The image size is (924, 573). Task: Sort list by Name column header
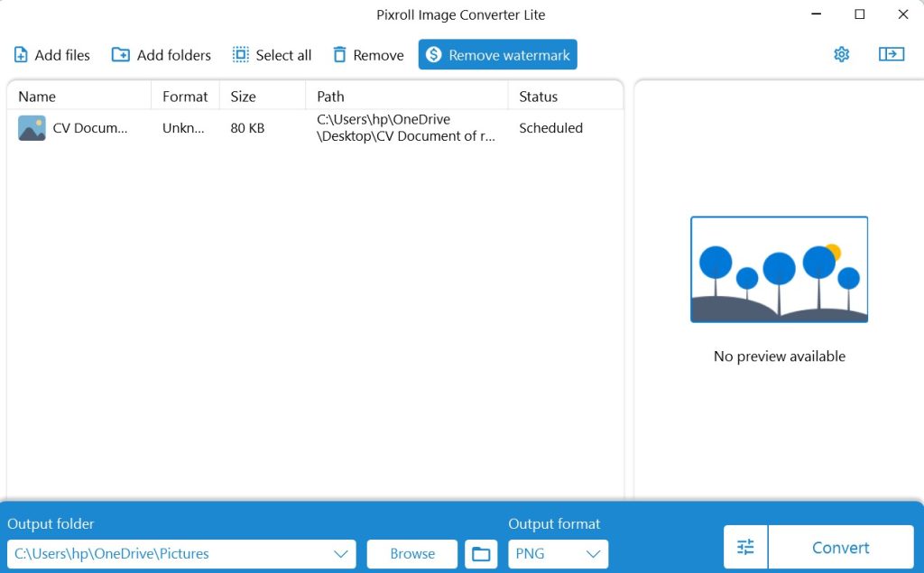[x=37, y=97]
